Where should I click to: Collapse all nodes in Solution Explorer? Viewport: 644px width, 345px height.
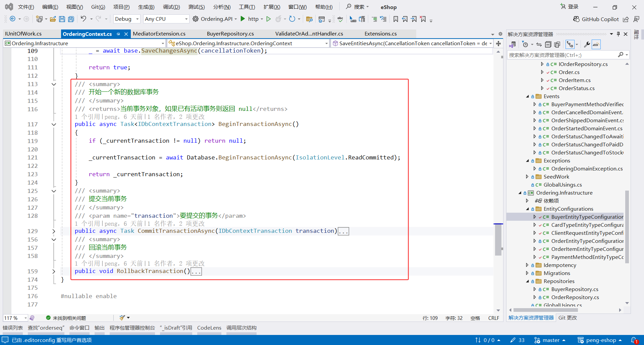pos(548,44)
